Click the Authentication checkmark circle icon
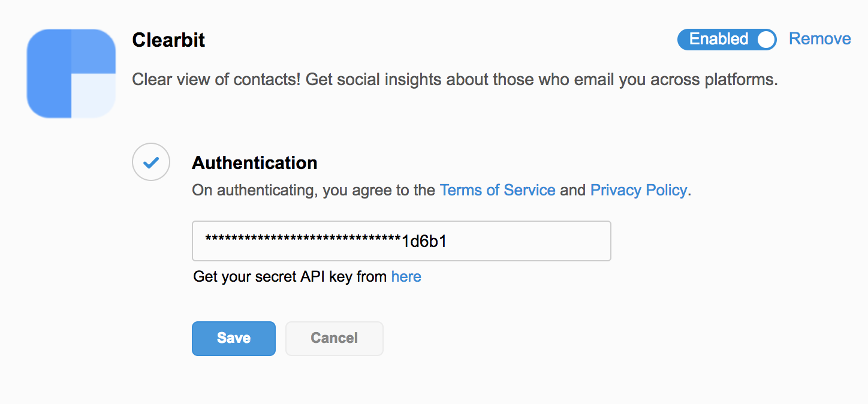The height and width of the screenshot is (404, 868). 151,162
